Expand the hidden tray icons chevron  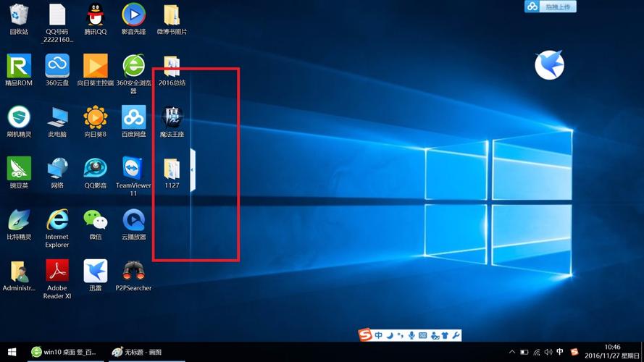(511, 352)
